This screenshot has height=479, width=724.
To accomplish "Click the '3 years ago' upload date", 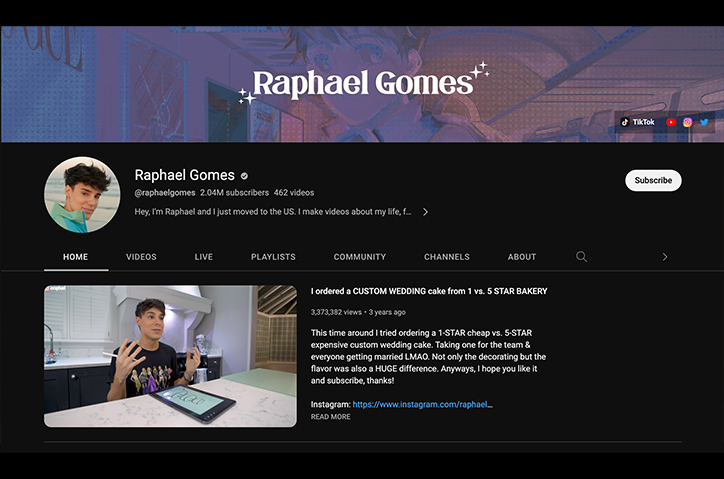I will [387, 312].
